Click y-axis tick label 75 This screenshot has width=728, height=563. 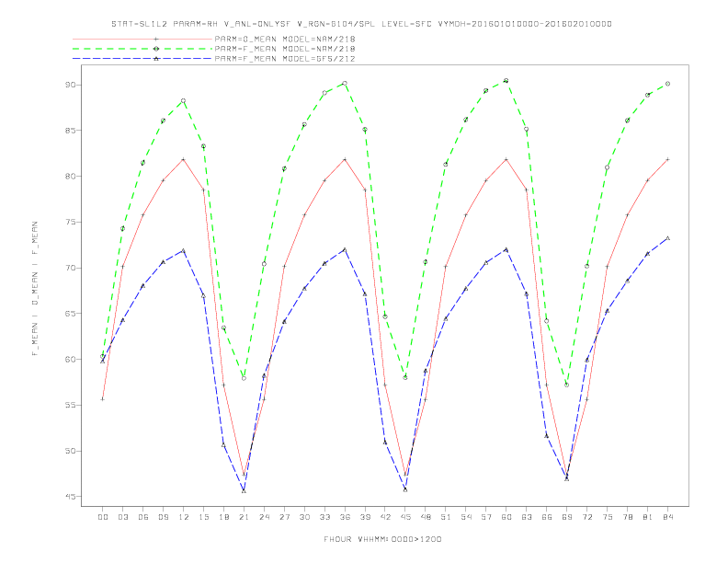click(x=71, y=222)
